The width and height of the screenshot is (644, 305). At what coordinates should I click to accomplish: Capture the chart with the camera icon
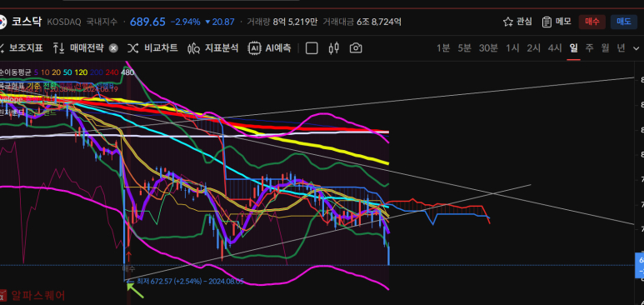(x=356, y=48)
